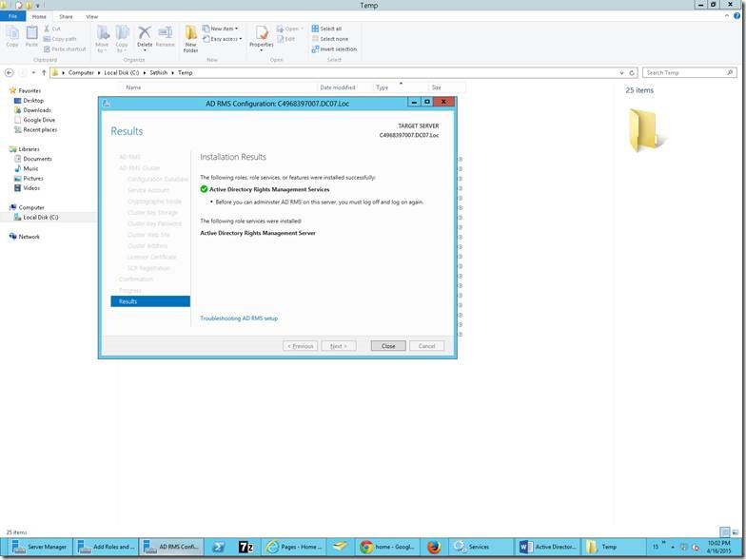Click Select none in the ribbon

329,39
